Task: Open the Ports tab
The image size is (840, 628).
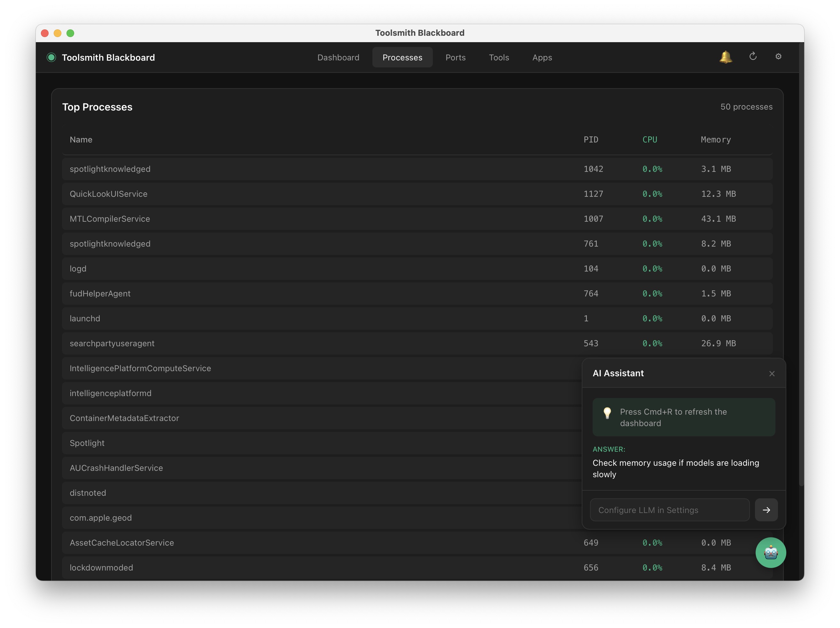Action: [x=455, y=57]
